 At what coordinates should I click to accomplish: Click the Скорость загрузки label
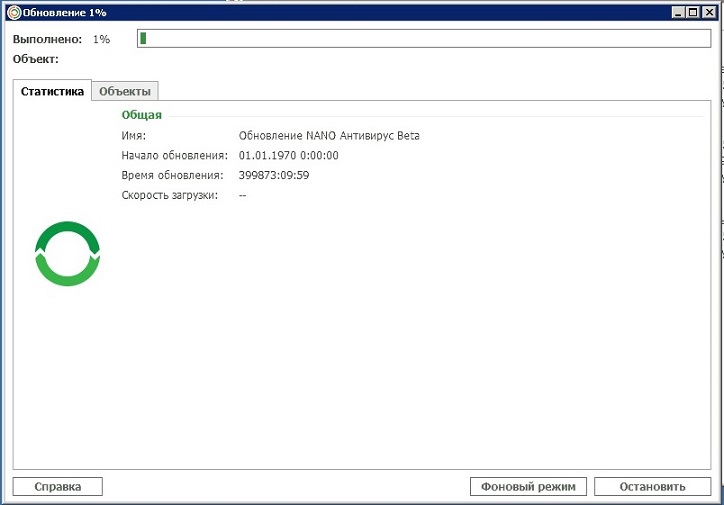click(170, 195)
